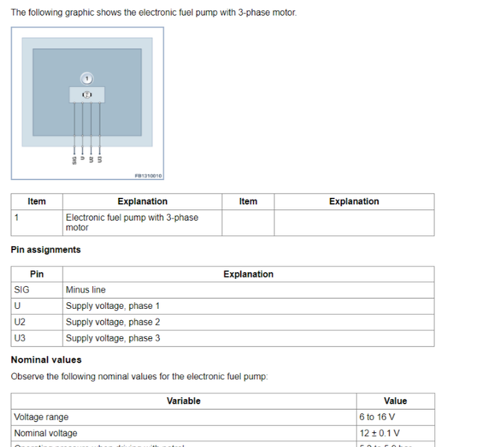The height and width of the screenshot is (447, 504).
Task: Click the 'Variable' column header
Action: point(183,401)
